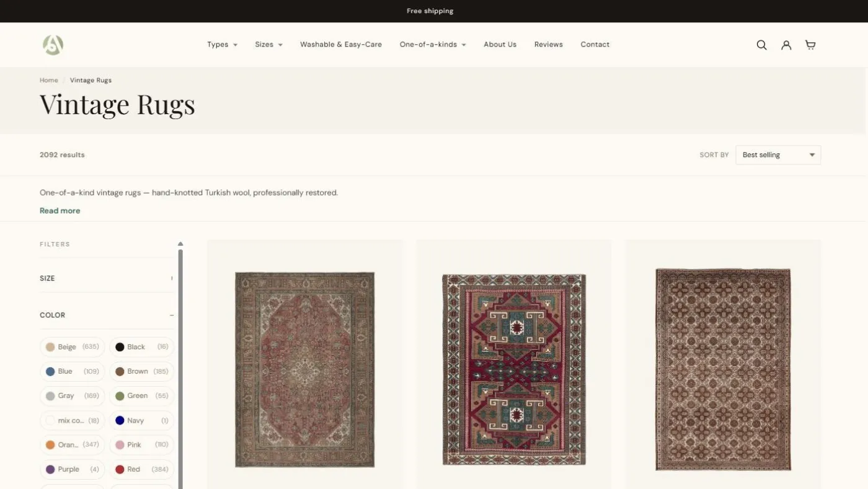Click the Free shipping announcement bar
Screen dimensions: 868x489
[x=430, y=11]
